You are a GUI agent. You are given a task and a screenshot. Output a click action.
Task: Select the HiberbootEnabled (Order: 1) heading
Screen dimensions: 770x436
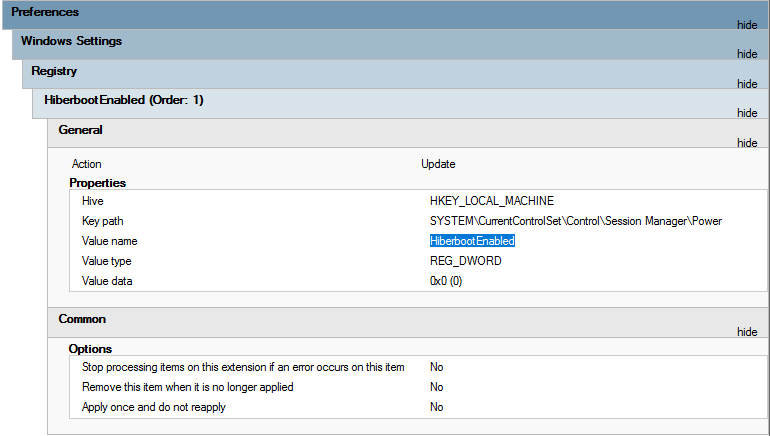tap(124, 100)
